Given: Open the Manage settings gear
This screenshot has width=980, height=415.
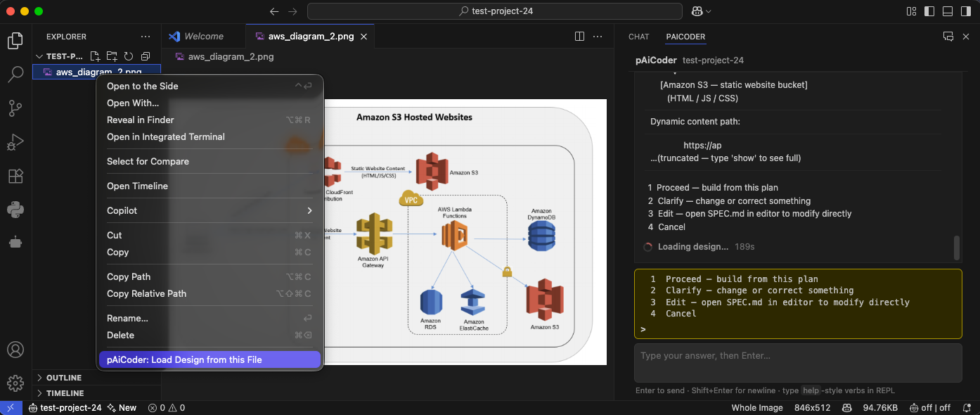Looking at the screenshot, I should [15, 383].
